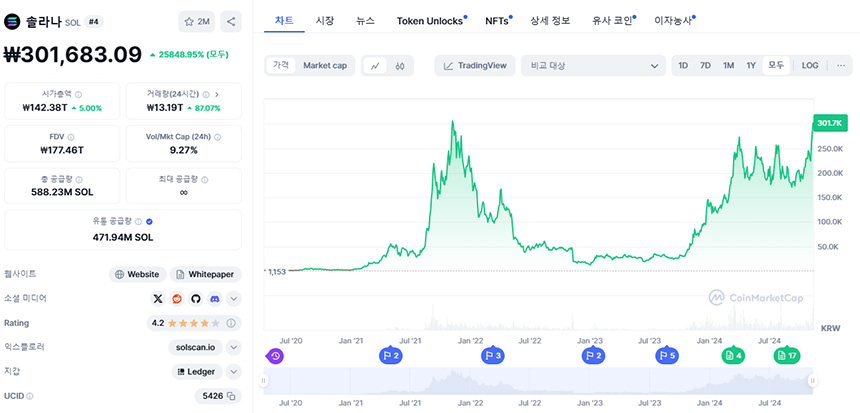Show market cap info tooltip icon
The height and width of the screenshot is (413, 860).
(x=78, y=94)
